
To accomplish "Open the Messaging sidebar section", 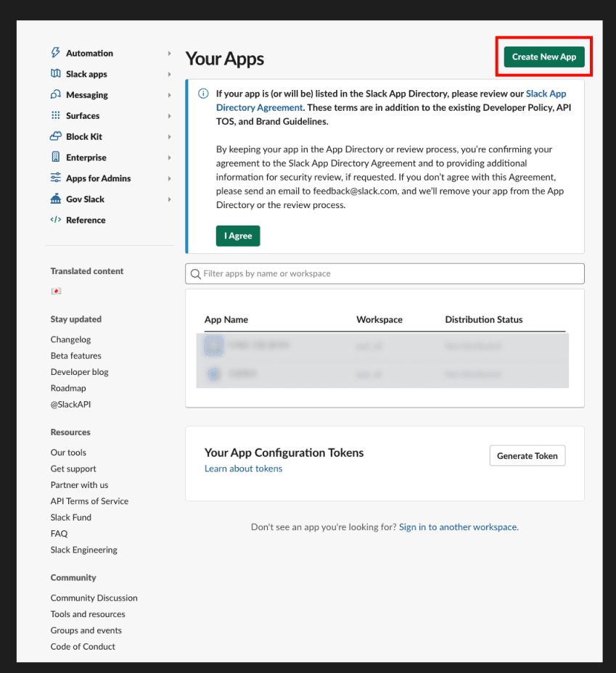I will 87,95.
